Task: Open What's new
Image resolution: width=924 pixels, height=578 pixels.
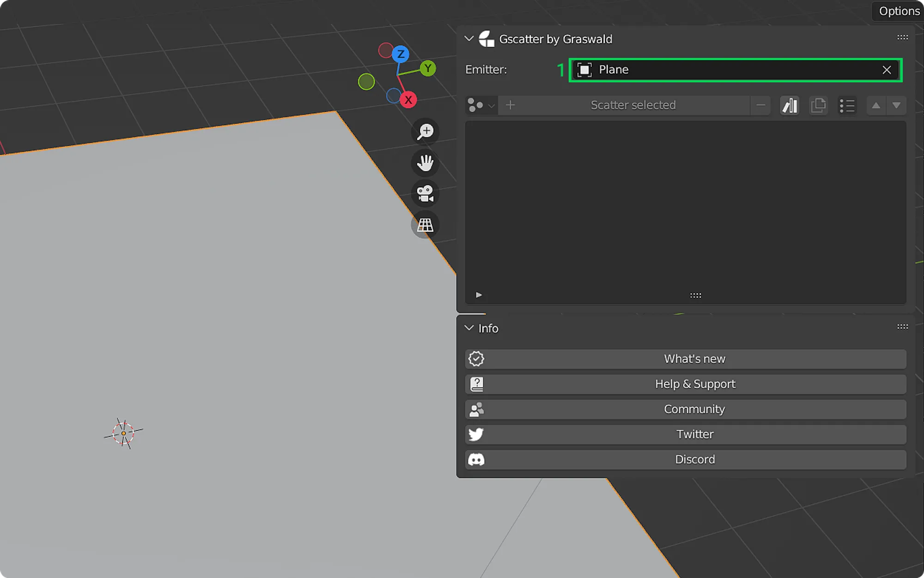Action: (x=686, y=359)
